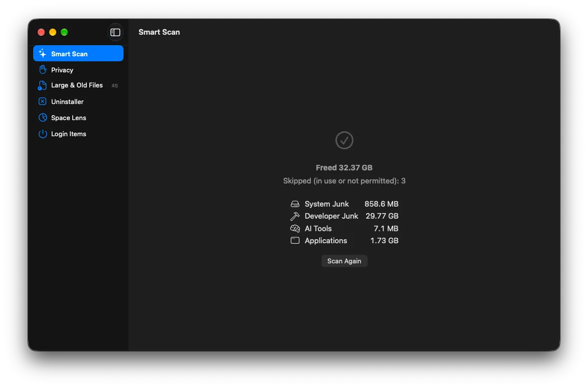This screenshot has width=588, height=388.
Task: Click the 'Skipped (in use or not permitted): 3' text
Action: click(x=344, y=181)
